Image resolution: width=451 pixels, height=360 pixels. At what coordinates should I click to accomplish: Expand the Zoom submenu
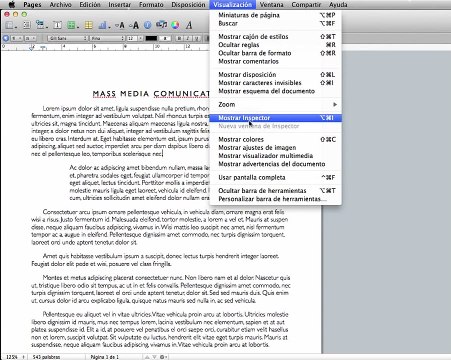pos(275,105)
